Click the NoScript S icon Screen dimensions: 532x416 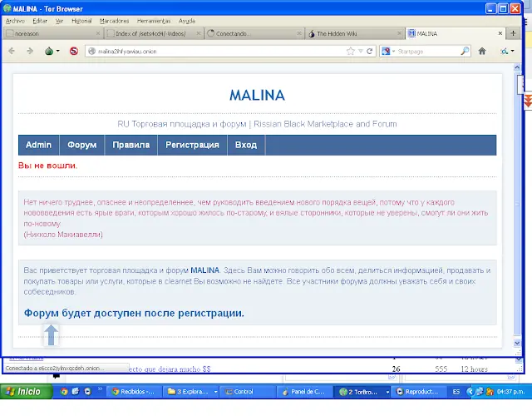[x=74, y=51]
